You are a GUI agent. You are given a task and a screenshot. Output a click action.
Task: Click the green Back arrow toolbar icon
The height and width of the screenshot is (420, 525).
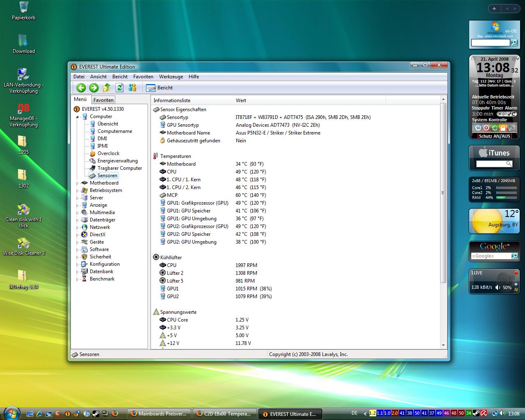[81, 87]
